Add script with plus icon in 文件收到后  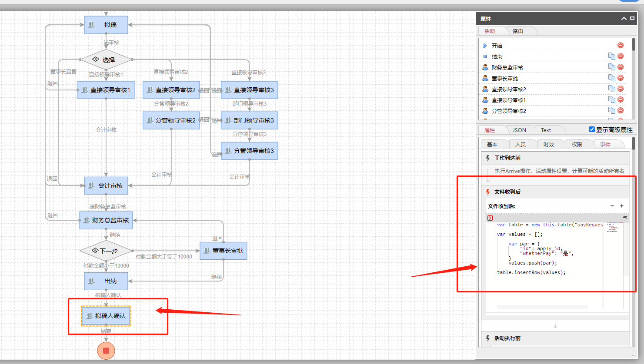click(622, 206)
